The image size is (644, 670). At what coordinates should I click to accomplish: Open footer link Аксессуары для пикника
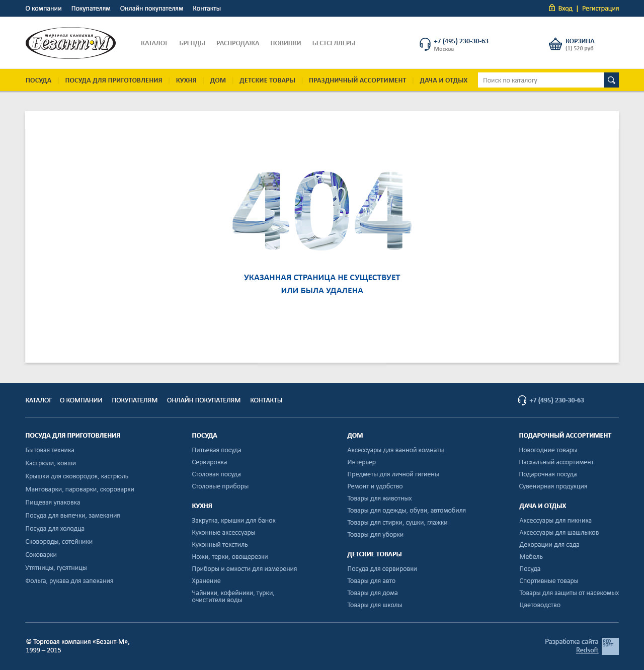[555, 521]
